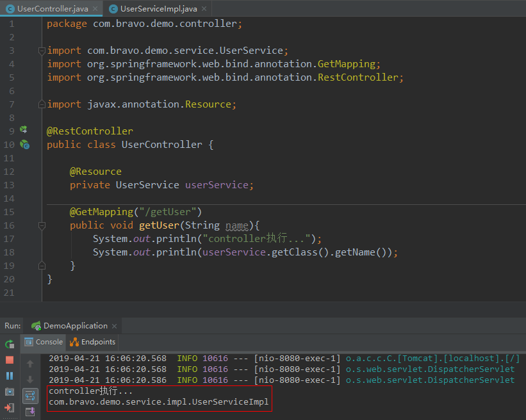Image resolution: width=526 pixels, height=420 pixels.
Task: Click the @GetMapping annotation on line 15
Action: 101,212
